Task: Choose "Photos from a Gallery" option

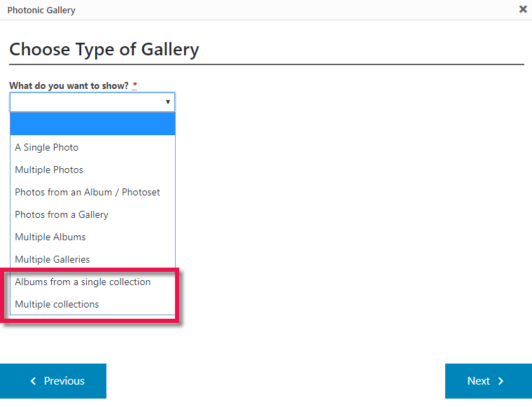Action: pyautogui.click(x=62, y=214)
